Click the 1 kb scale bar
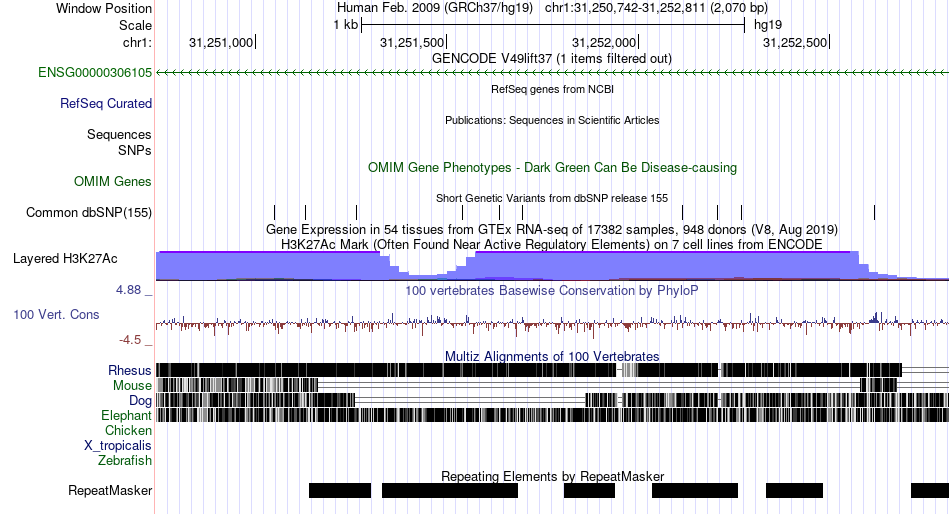 point(553,25)
